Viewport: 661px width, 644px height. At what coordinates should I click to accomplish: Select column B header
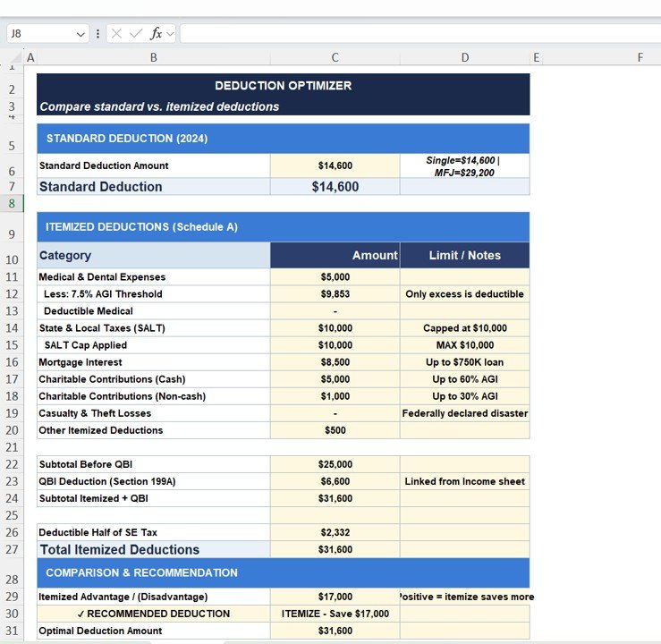[x=154, y=58]
